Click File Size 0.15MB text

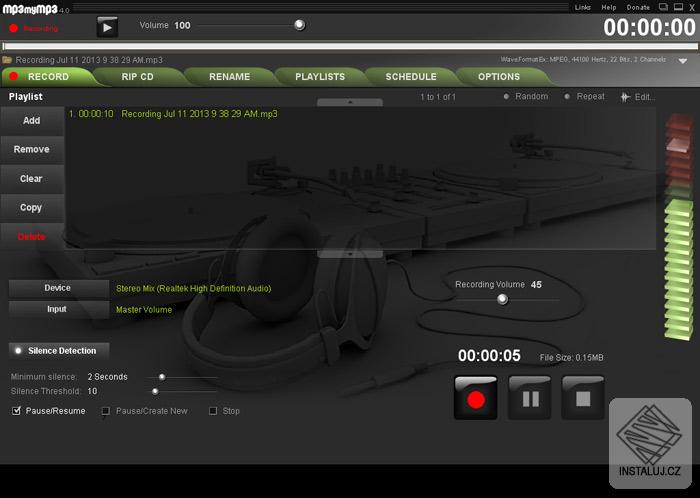pos(571,357)
